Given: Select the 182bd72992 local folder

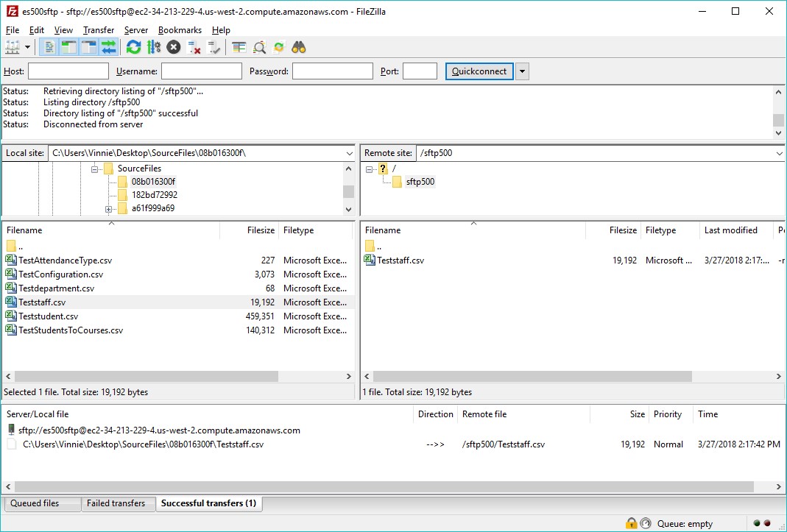Looking at the screenshot, I should [x=154, y=195].
